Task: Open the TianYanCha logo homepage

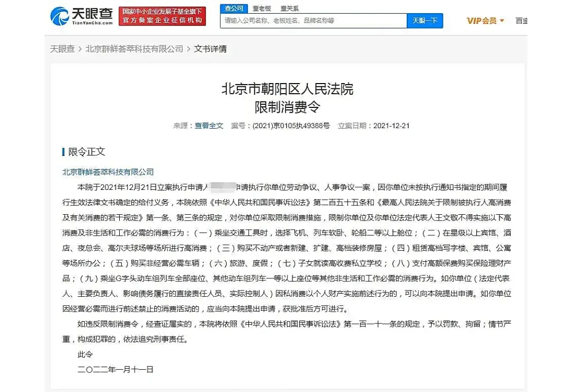Action: coord(82,16)
